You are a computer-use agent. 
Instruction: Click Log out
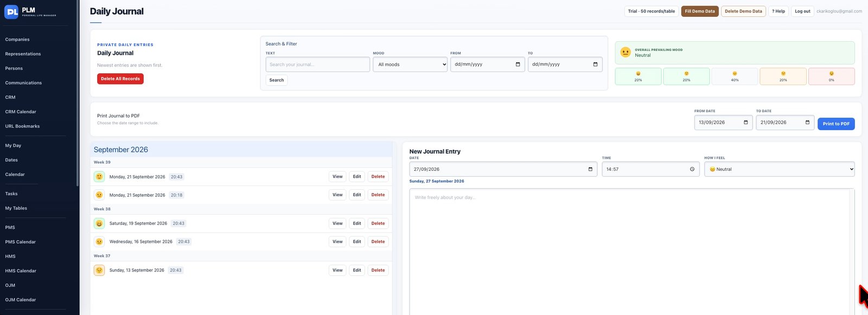click(x=802, y=11)
